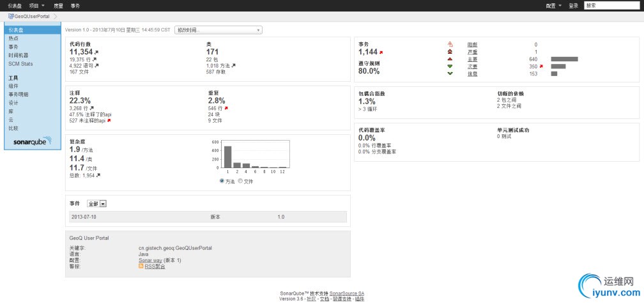This screenshot has height=303, width=644.
Task: Select the 方法 radio button under complexity chart
Action: pos(222,181)
